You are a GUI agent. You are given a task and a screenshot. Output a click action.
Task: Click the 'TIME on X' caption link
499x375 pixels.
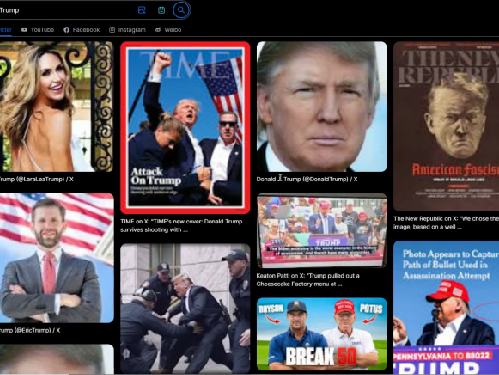(181, 225)
